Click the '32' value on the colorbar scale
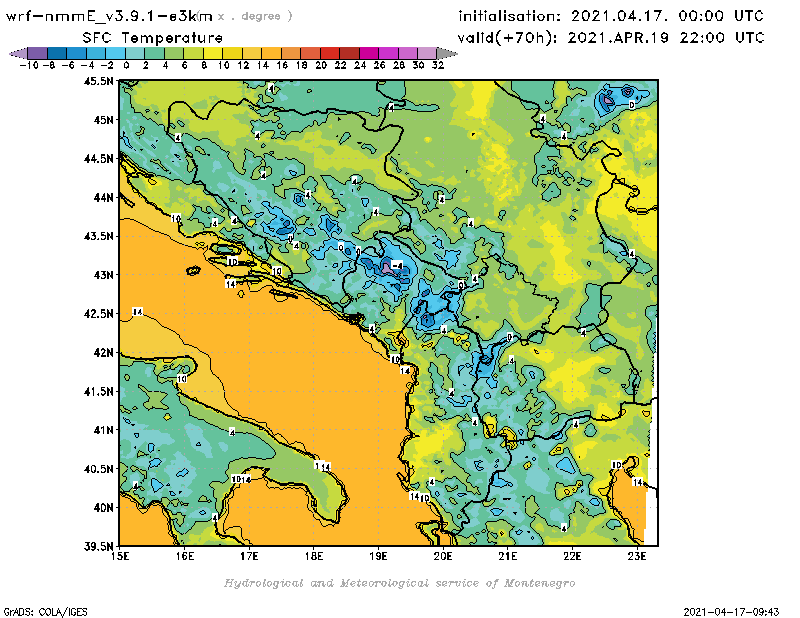 [438, 65]
